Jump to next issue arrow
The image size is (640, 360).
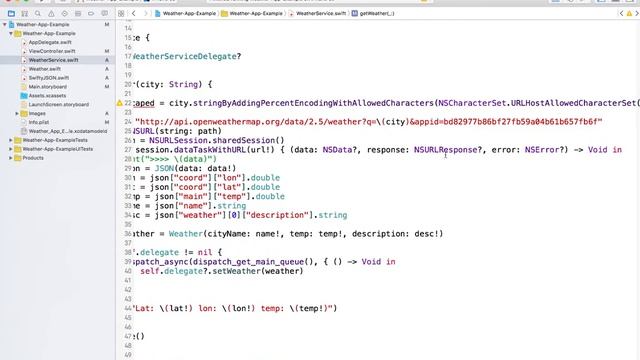point(636,13)
